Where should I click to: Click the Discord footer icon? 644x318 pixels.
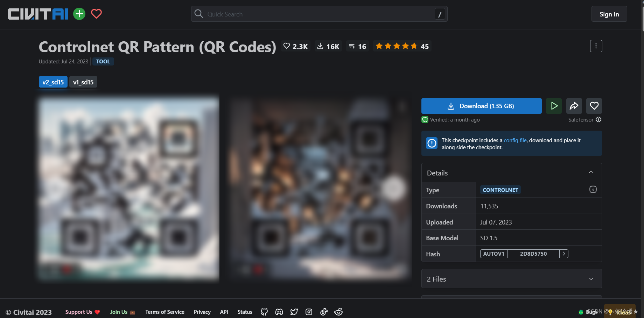coord(279,312)
